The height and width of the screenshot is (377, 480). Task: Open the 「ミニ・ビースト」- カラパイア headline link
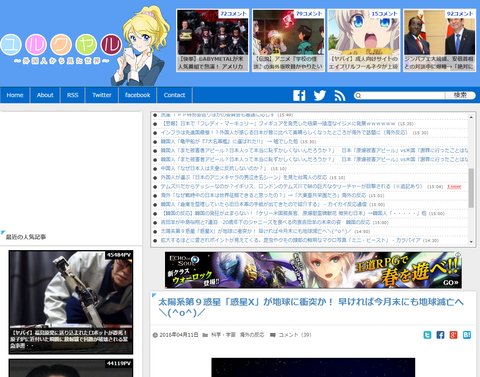tap(290, 240)
